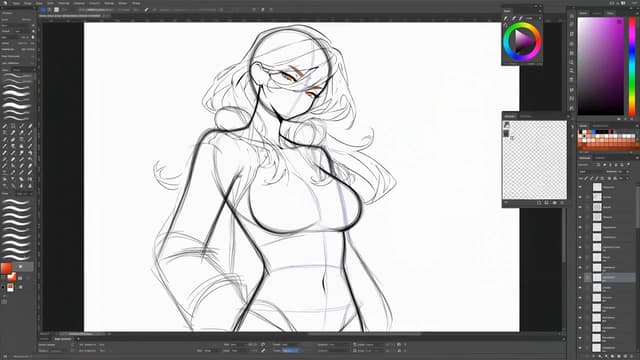
Task: Open the red-orange foreground color swatch
Action: (x=6, y=268)
